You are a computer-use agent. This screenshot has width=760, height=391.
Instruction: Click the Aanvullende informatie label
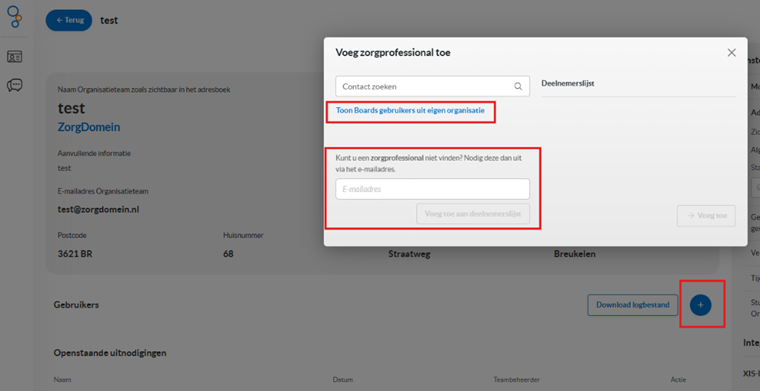(94, 153)
